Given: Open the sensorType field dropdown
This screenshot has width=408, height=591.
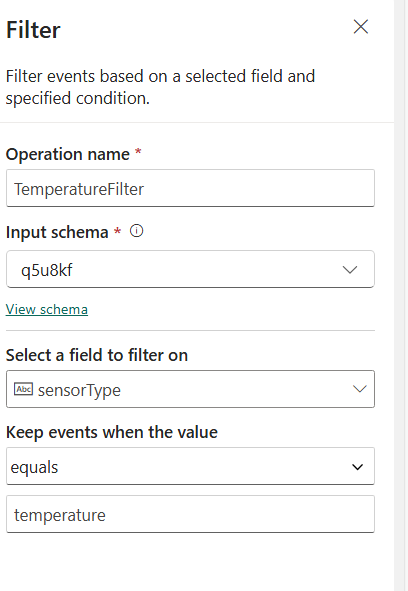Looking at the screenshot, I should [x=190, y=389].
